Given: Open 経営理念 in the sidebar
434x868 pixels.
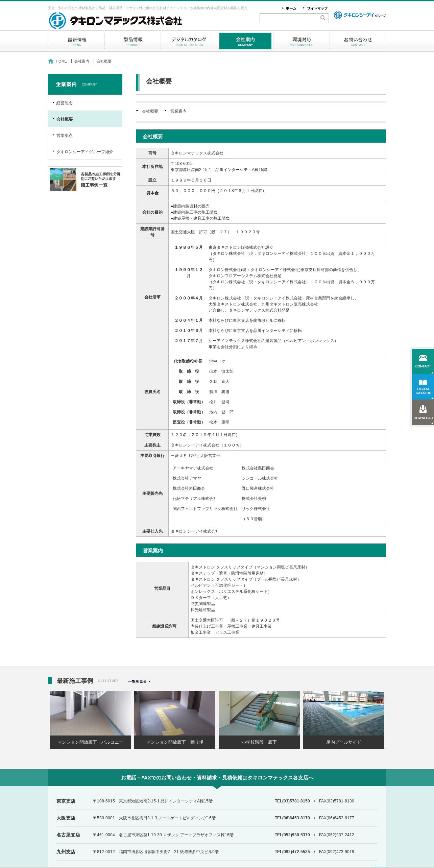Looking at the screenshot, I should [85, 103].
